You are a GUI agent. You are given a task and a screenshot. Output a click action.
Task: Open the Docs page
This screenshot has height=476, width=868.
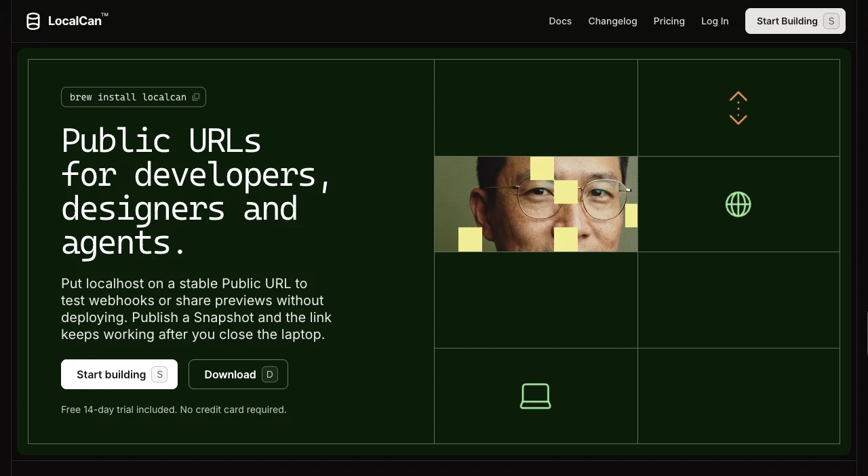click(x=560, y=21)
